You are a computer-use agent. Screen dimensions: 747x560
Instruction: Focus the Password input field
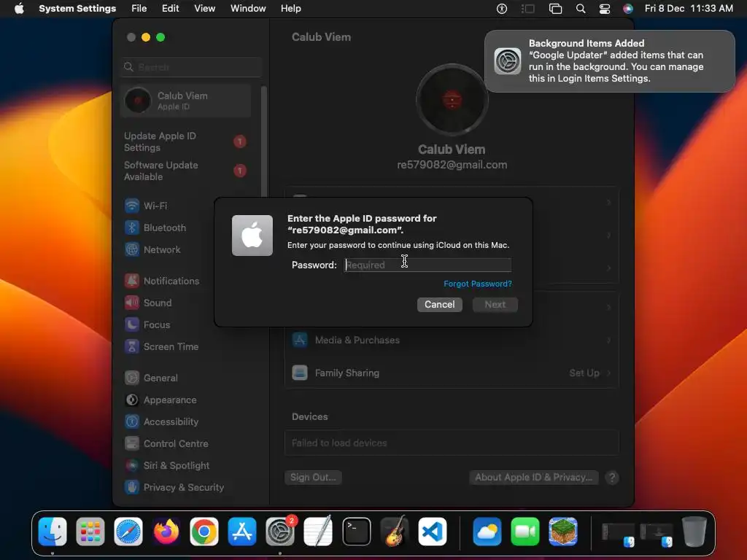[x=427, y=265]
